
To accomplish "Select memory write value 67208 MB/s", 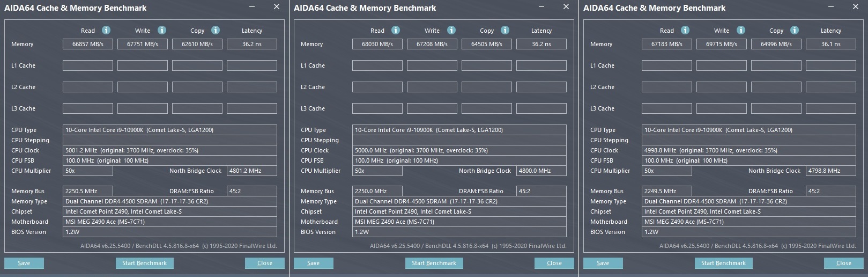I will pyautogui.click(x=432, y=44).
